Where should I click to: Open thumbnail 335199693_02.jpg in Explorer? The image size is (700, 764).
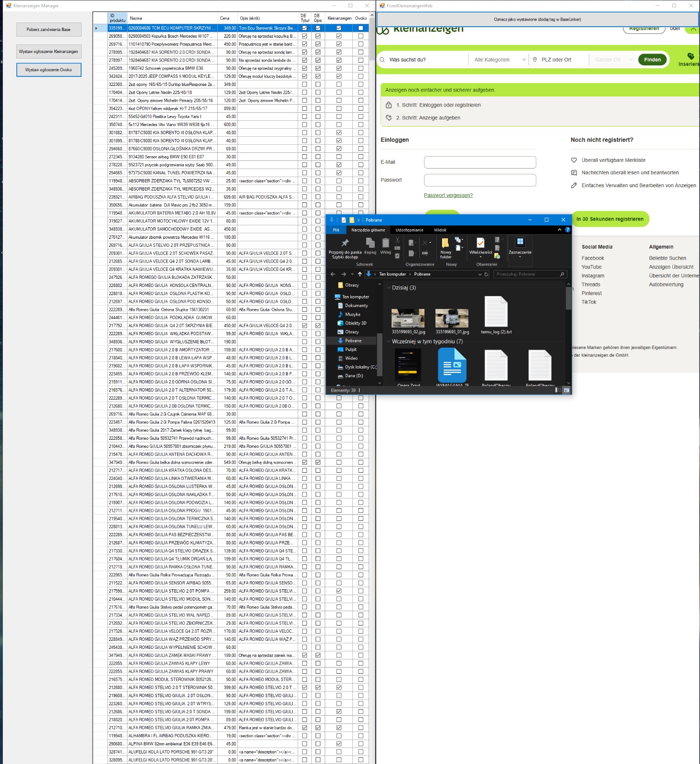tap(408, 318)
